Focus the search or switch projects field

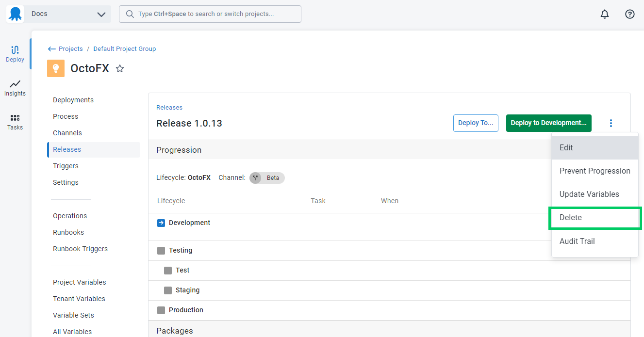(x=210, y=14)
